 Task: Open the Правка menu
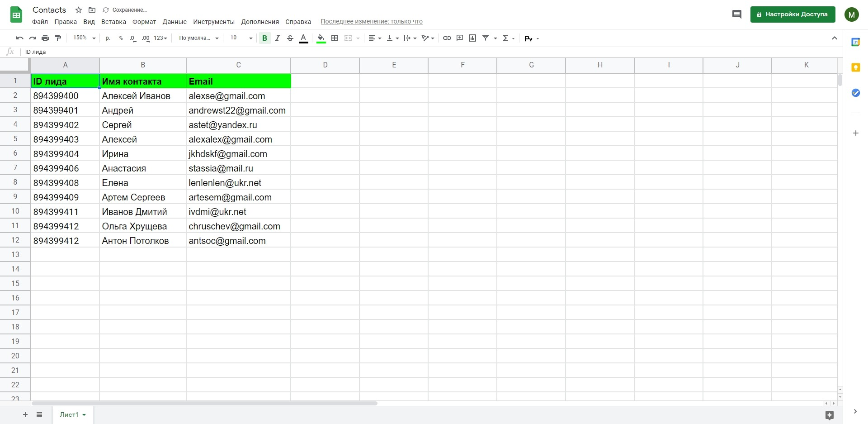tap(66, 22)
